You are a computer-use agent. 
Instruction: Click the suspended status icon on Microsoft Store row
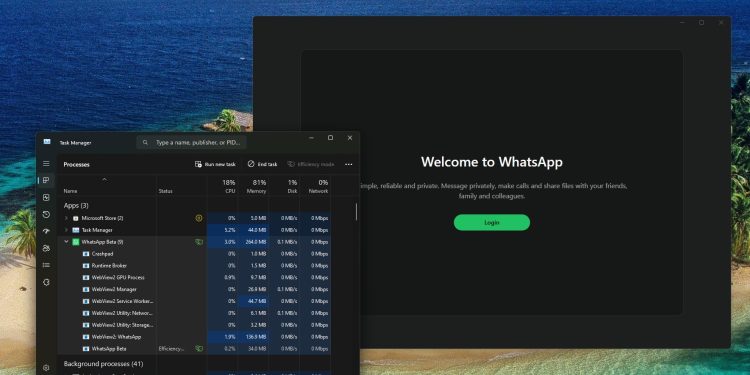coord(199,218)
